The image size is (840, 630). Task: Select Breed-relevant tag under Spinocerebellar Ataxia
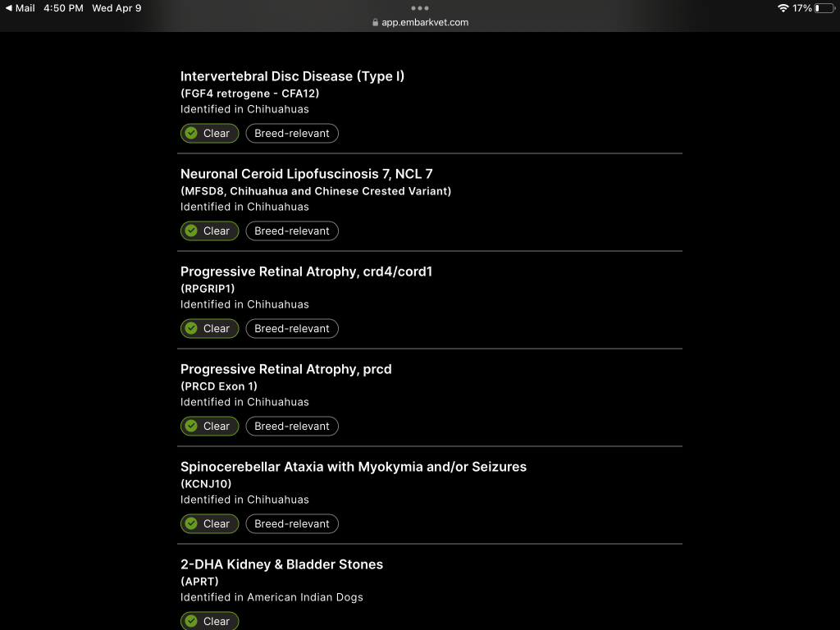292,523
